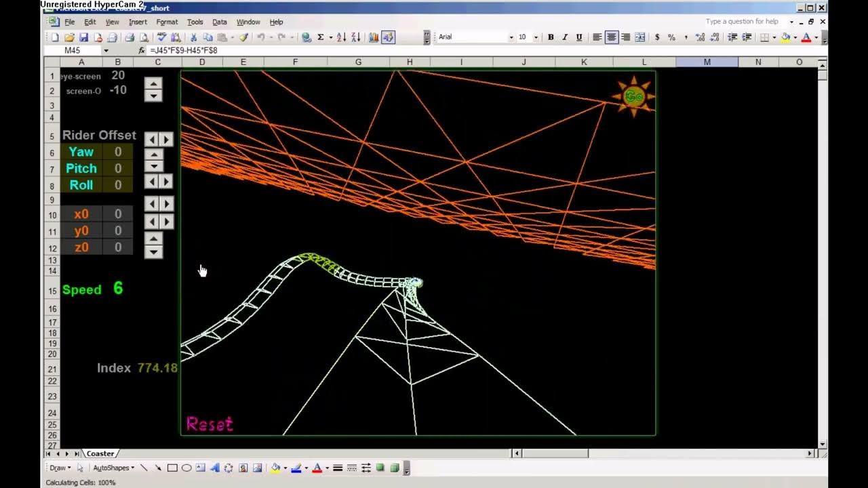The image size is (868, 488).
Task: Toggle Bold formatting
Action: tap(551, 37)
